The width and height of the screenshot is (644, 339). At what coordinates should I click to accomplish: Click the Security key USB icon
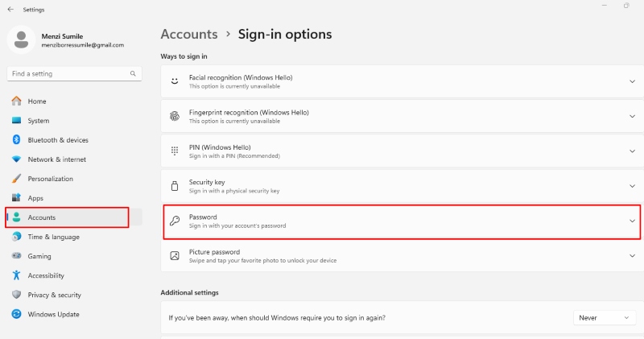(175, 186)
